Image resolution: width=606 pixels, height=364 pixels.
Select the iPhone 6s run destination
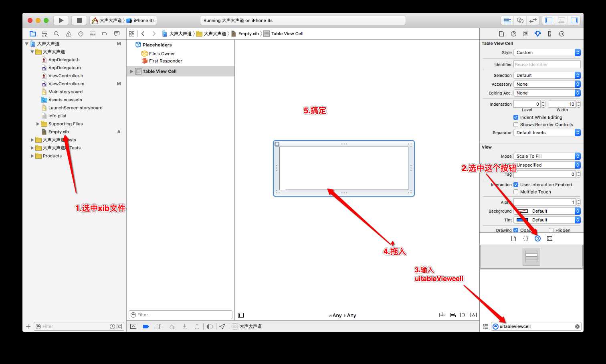141,20
